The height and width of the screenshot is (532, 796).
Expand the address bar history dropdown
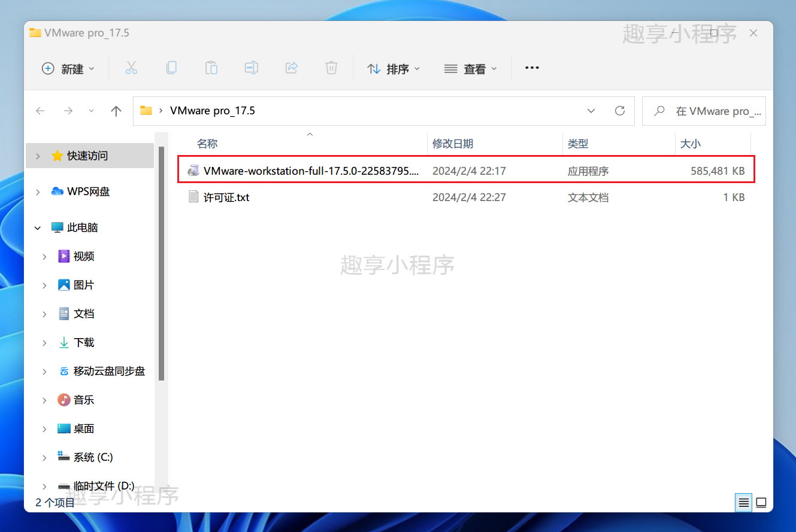[x=591, y=111]
